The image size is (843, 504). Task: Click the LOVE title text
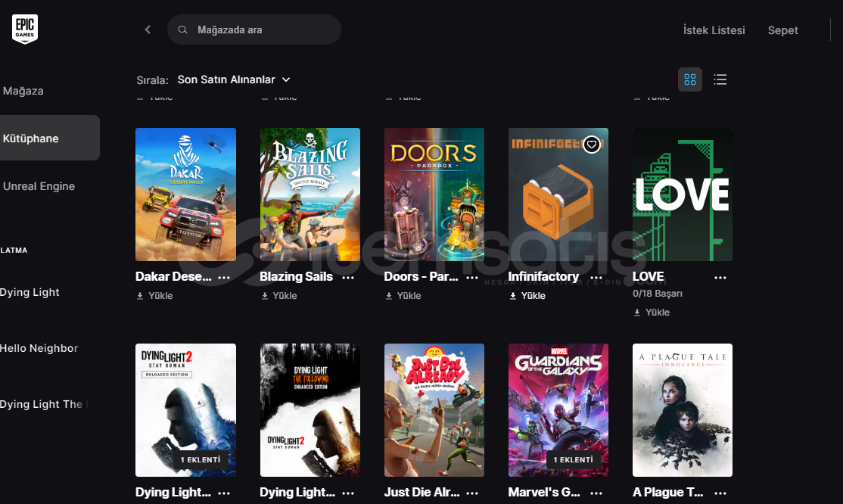648,276
